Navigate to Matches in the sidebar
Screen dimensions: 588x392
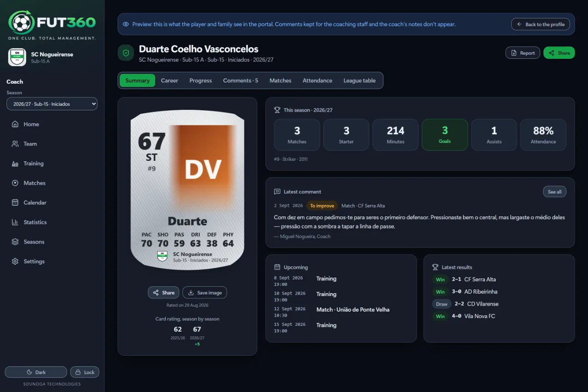pyautogui.click(x=52, y=183)
